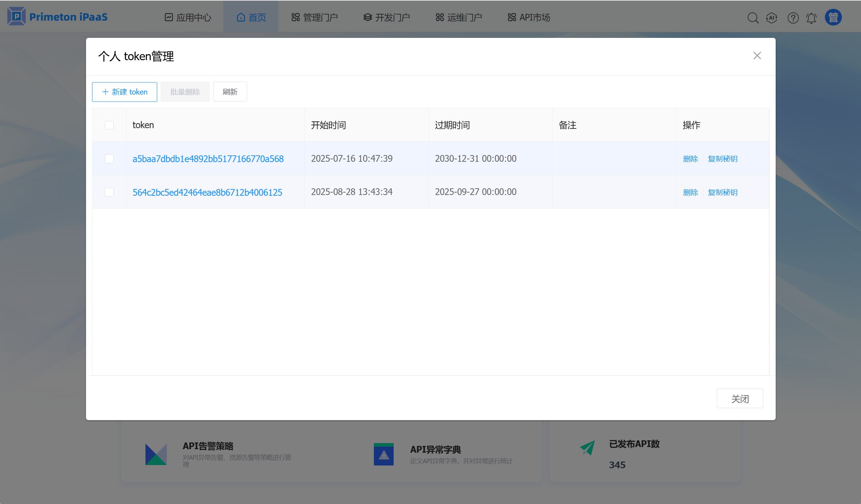Open the AI assistant icon
The height and width of the screenshot is (504, 861).
click(771, 18)
